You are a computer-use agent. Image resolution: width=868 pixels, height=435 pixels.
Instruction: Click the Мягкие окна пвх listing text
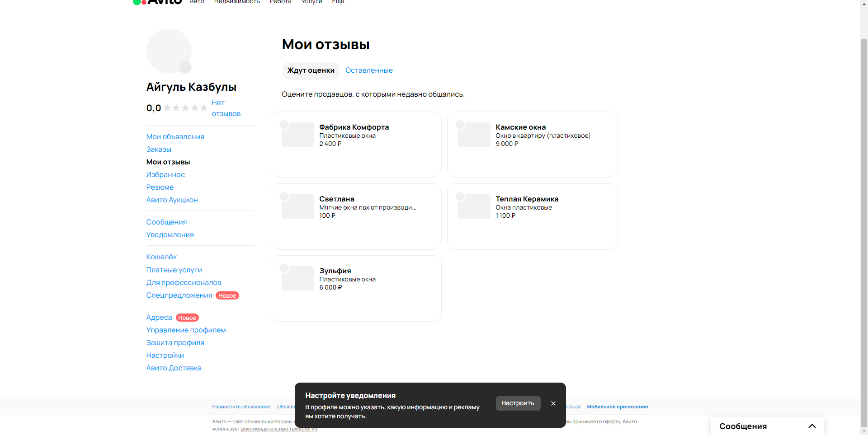coord(368,207)
